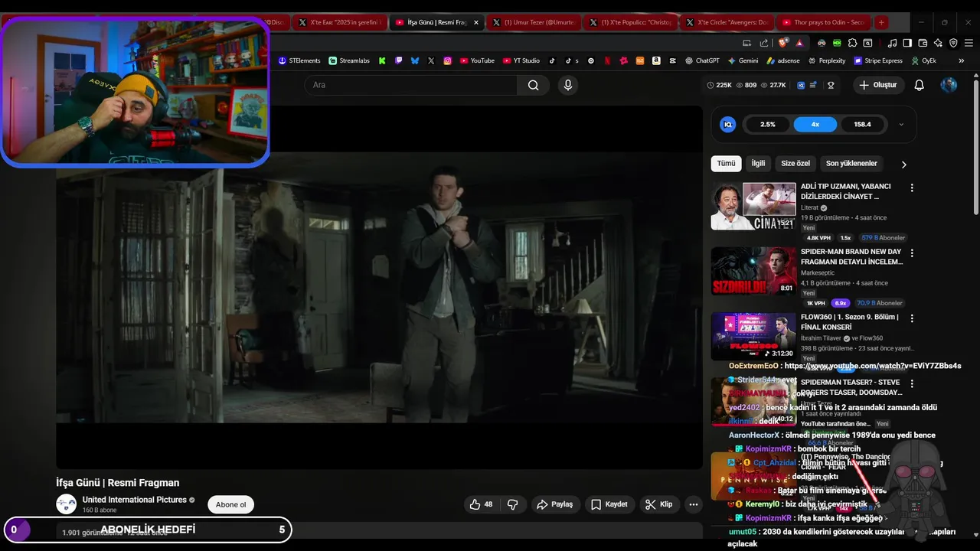Open more actions ellipsis below video

[x=693, y=504]
